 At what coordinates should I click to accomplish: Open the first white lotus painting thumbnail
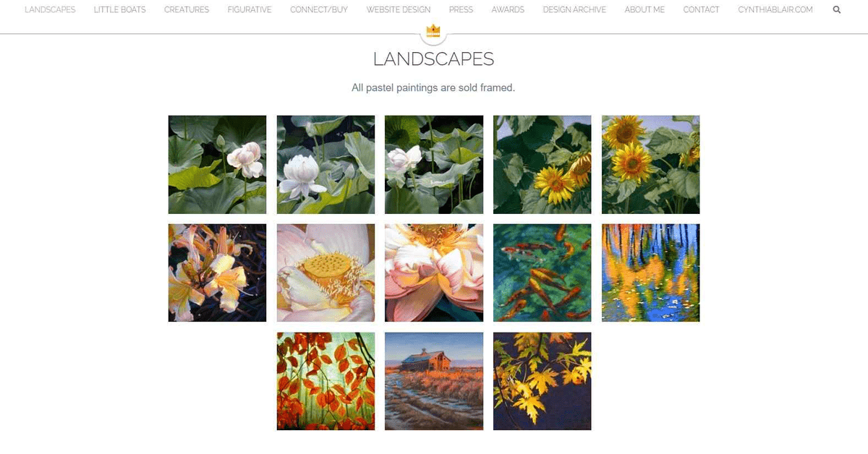217,165
